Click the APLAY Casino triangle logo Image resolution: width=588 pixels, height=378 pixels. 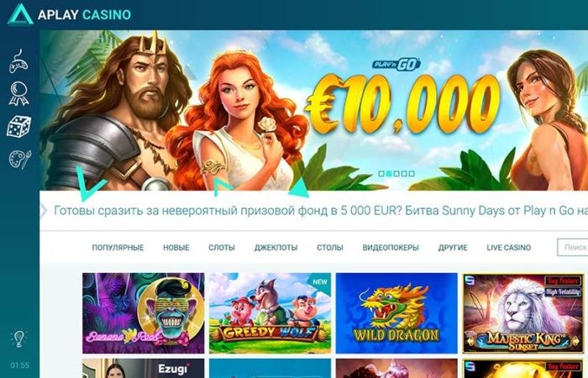[x=20, y=14]
